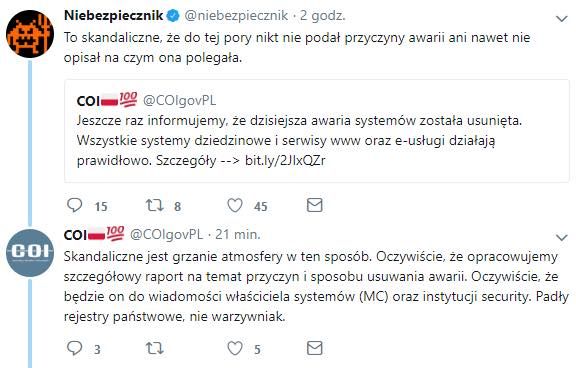Open the @COIgovPL handle in reply tweet
The height and width of the screenshot is (368, 576).
tap(166, 235)
